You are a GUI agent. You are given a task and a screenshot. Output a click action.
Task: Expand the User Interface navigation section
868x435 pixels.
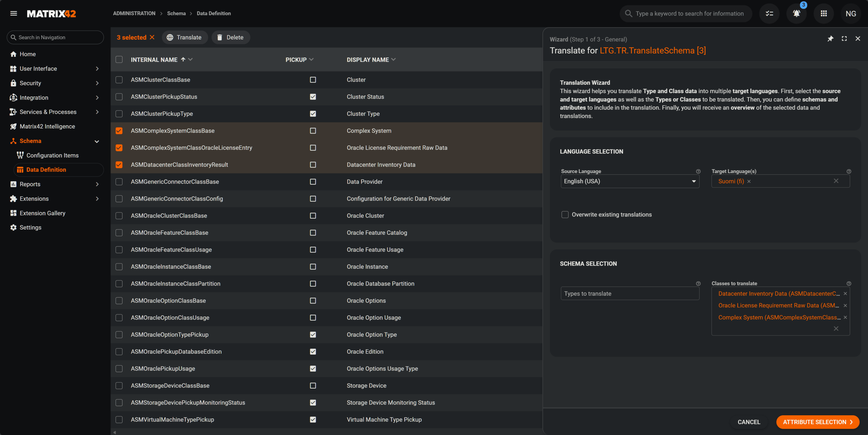coord(97,69)
